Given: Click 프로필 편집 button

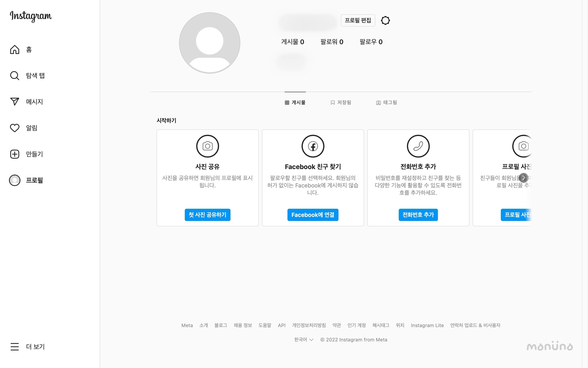Looking at the screenshot, I should pyautogui.click(x=358, y=20).
